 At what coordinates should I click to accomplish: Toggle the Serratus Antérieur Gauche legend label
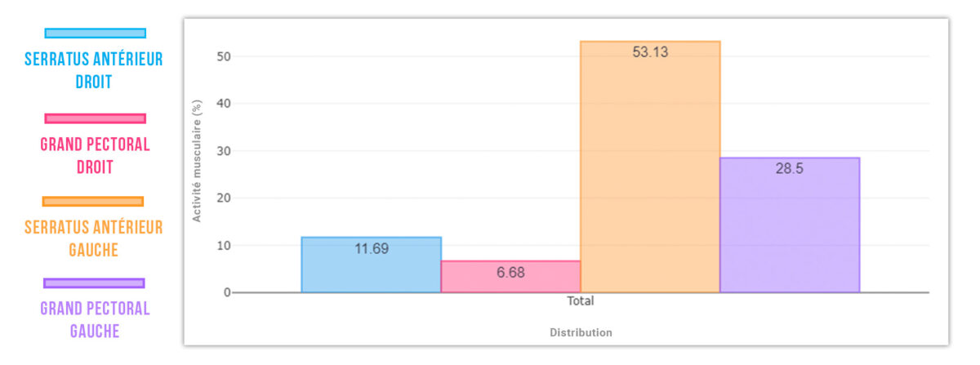(x=93, y=238)
